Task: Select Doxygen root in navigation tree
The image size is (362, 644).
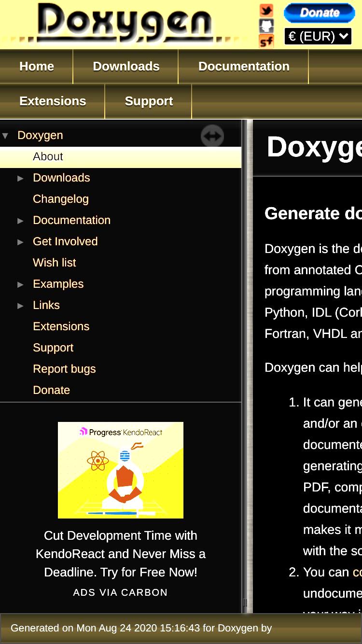Action: click(x=40, y=135)
